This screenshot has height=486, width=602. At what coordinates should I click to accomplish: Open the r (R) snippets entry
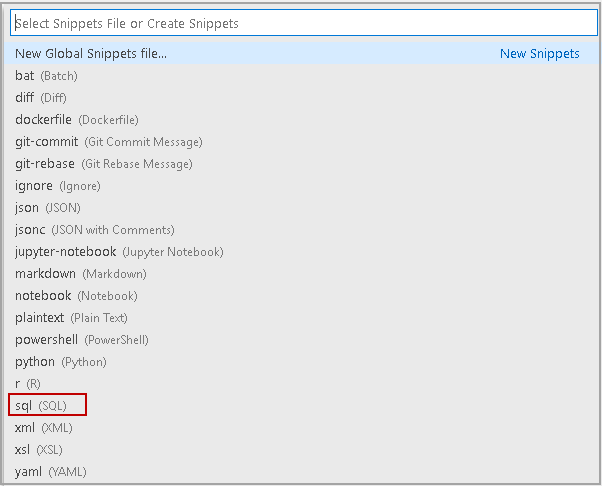28,384
